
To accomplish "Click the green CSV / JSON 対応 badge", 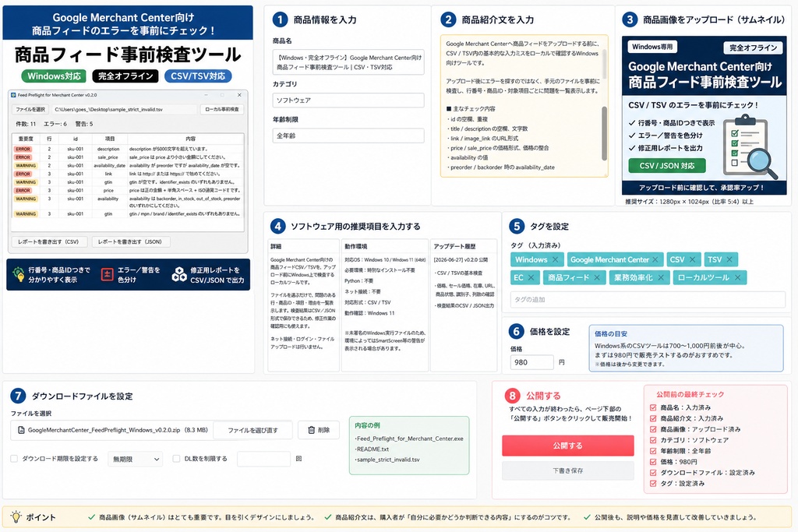I will [x=667, y=166].
